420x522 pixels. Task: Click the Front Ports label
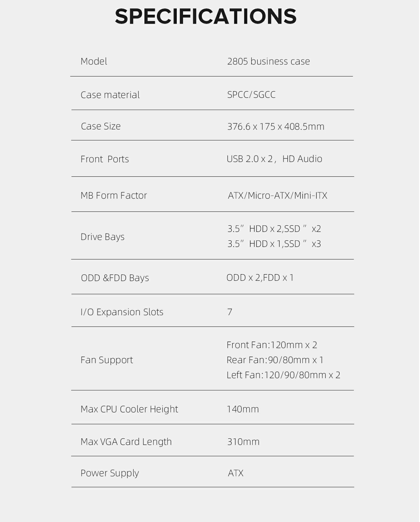point(105,159)
